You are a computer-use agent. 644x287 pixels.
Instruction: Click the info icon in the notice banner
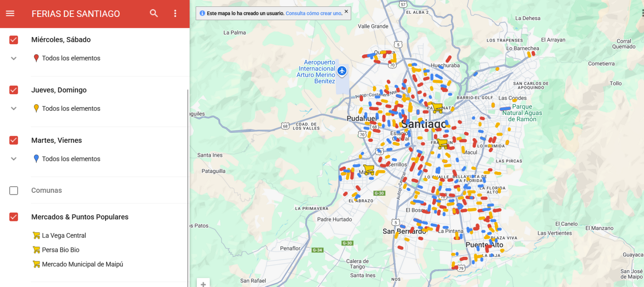(202, 13)
